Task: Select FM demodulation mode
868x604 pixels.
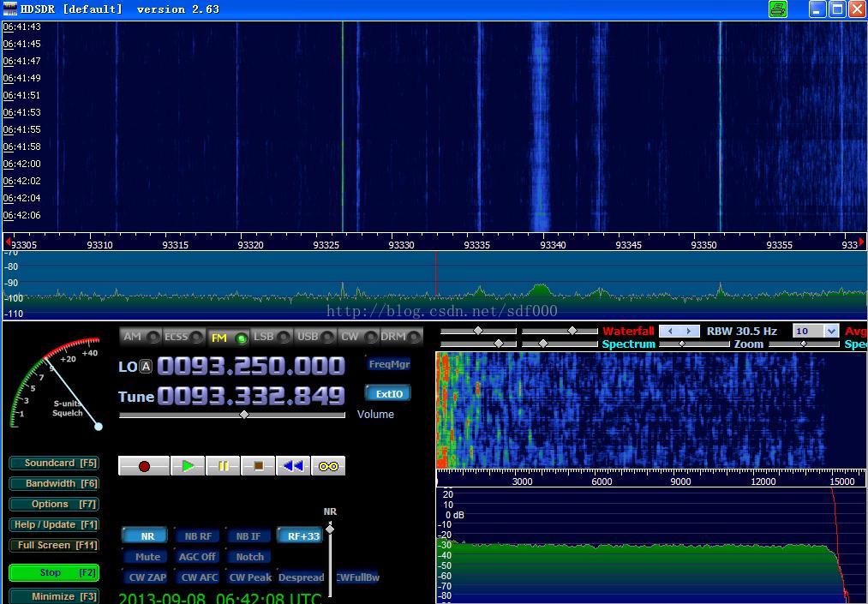Action: point(228,338)
